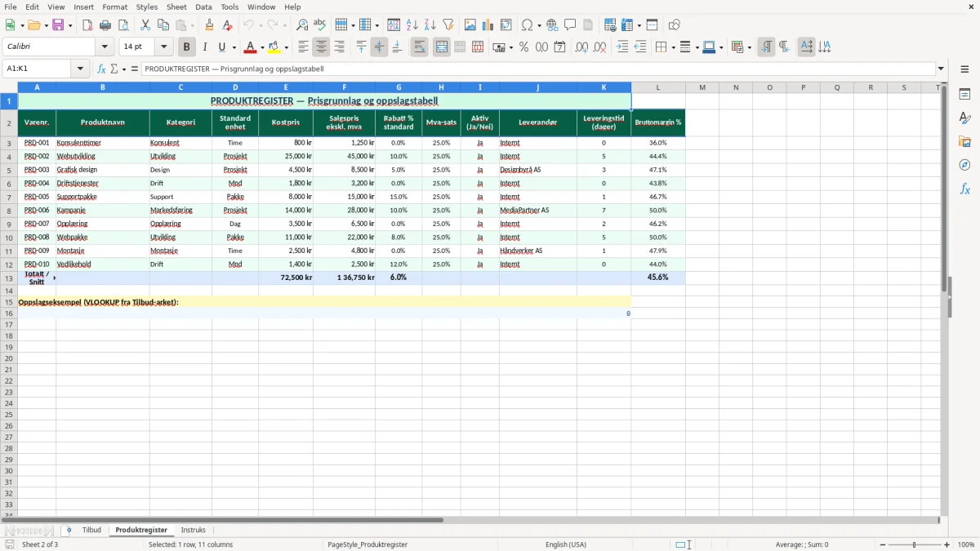
Task: Insert a pivot table via toolbar icon
Action: click(506, 25)
